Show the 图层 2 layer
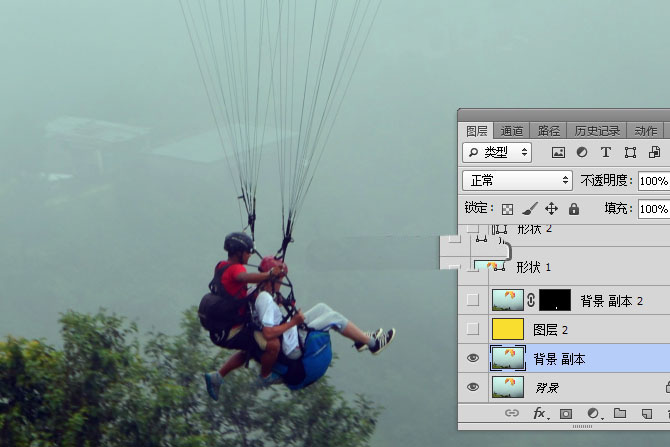 click(x=473, y=329)
